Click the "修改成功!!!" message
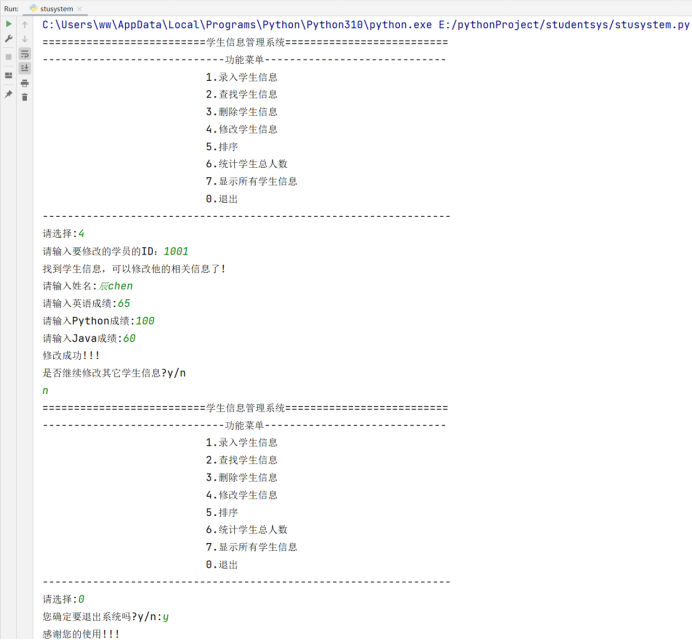The height and width of the screenshot is (640, 692). tap(71, 355)
